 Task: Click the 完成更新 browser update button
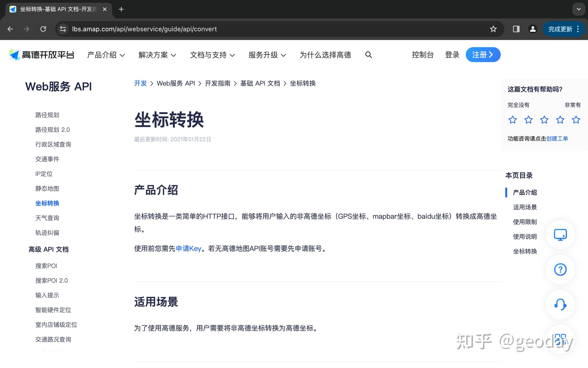560,29
